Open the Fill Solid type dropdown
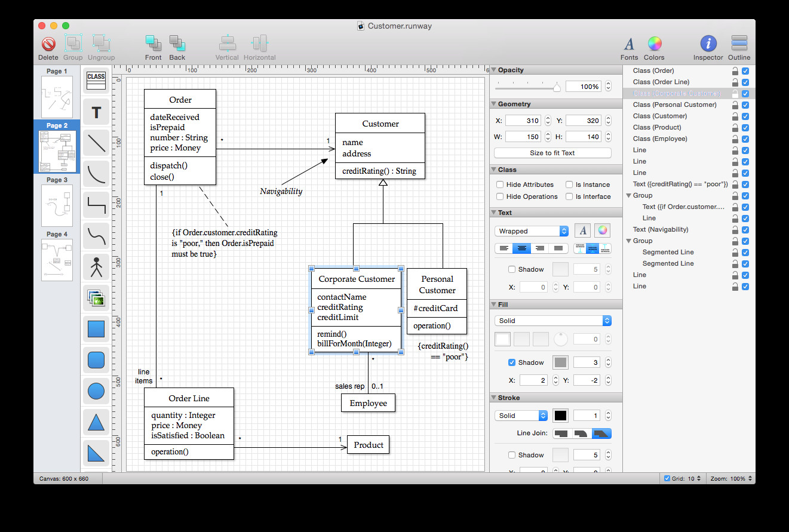The image size is (789, 532). point(553,321)
